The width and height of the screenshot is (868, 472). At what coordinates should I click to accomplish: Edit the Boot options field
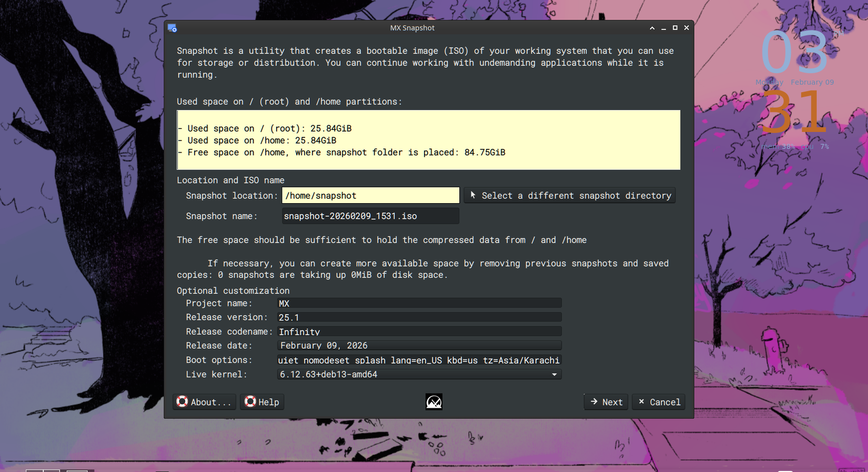coord(419,360)
